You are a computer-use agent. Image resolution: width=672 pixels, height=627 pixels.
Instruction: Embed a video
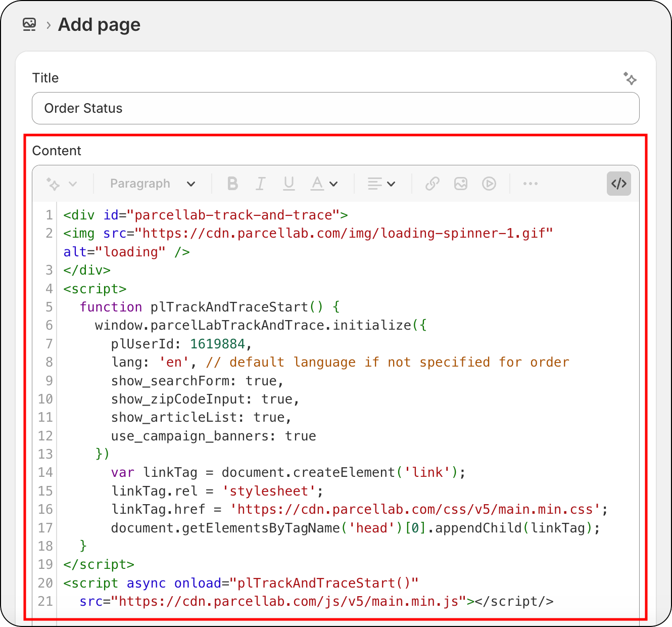489,184
